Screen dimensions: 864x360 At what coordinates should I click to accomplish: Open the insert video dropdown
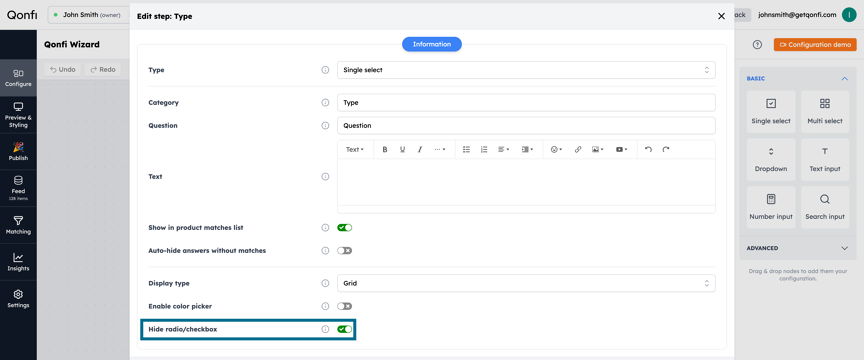[x=622, y=149]
